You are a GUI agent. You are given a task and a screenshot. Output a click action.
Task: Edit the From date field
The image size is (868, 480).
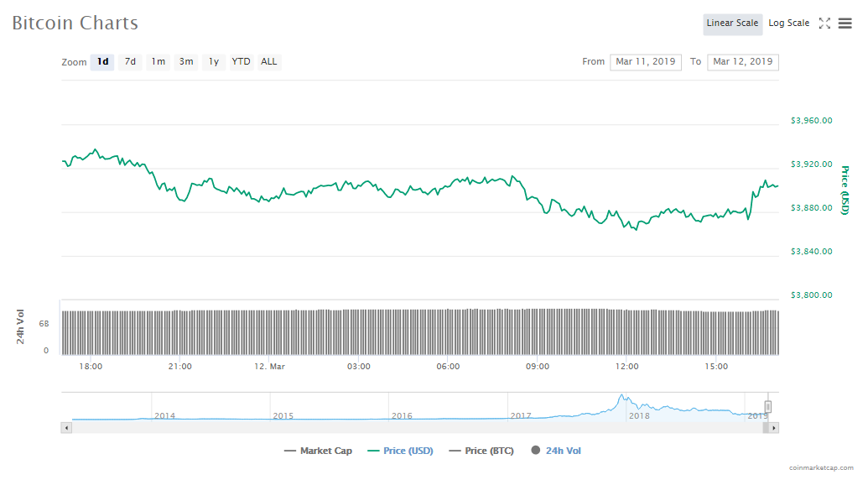tap(645, 62)
